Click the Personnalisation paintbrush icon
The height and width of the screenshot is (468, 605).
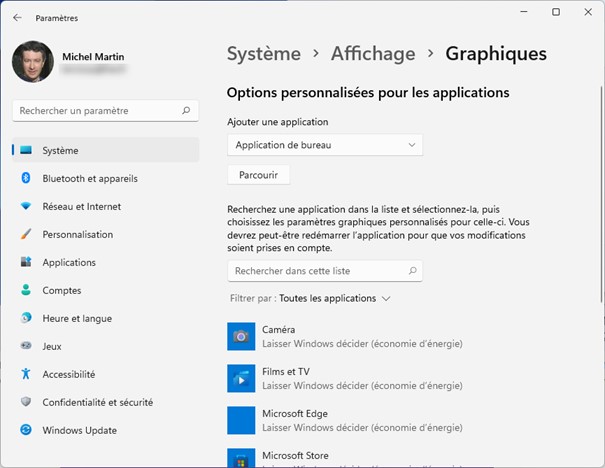pos(26,234)
